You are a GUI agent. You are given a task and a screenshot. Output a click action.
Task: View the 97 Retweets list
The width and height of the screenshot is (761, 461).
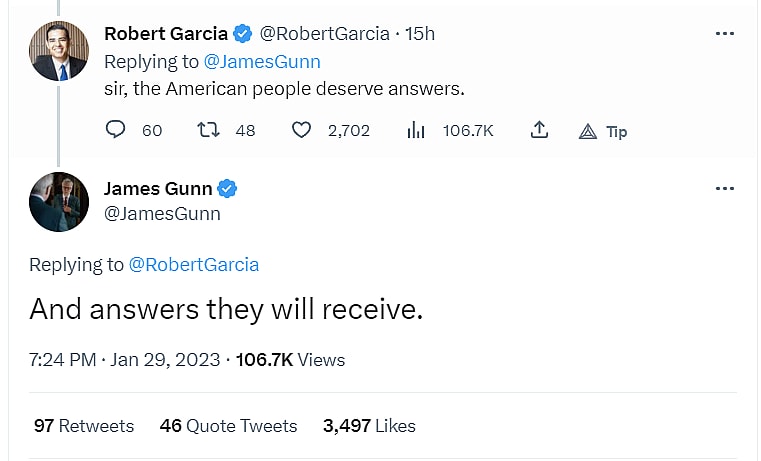point(84,426)
